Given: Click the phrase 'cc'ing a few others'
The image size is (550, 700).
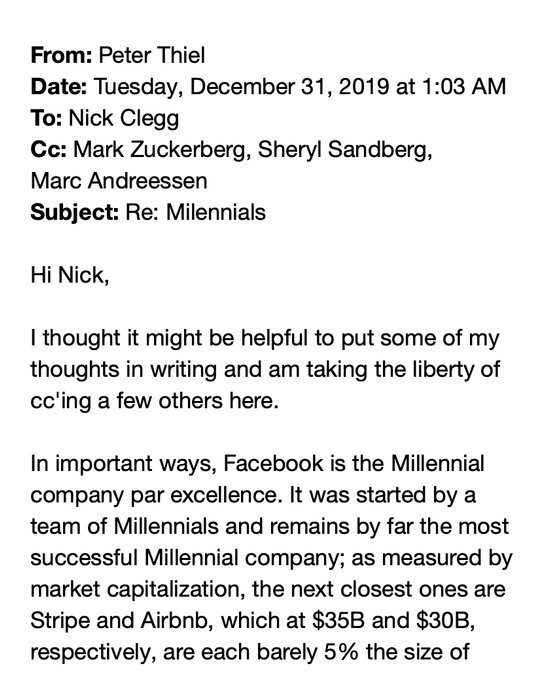Looking at the screenshot, I should point(126,401).
